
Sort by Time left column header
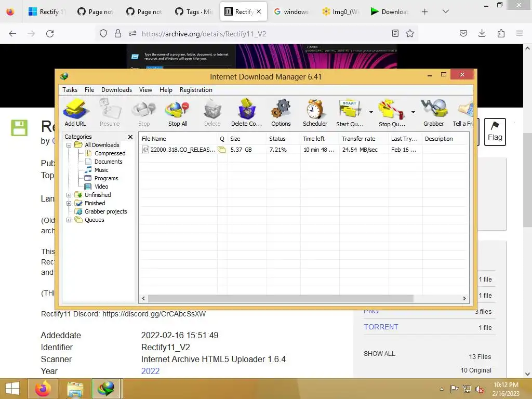[x=320, y=139]
